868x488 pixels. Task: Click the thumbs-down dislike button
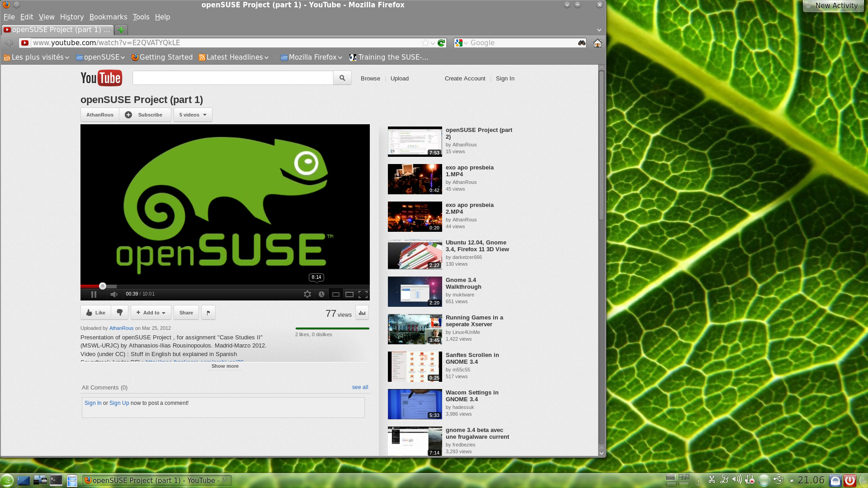coord(120,313)
